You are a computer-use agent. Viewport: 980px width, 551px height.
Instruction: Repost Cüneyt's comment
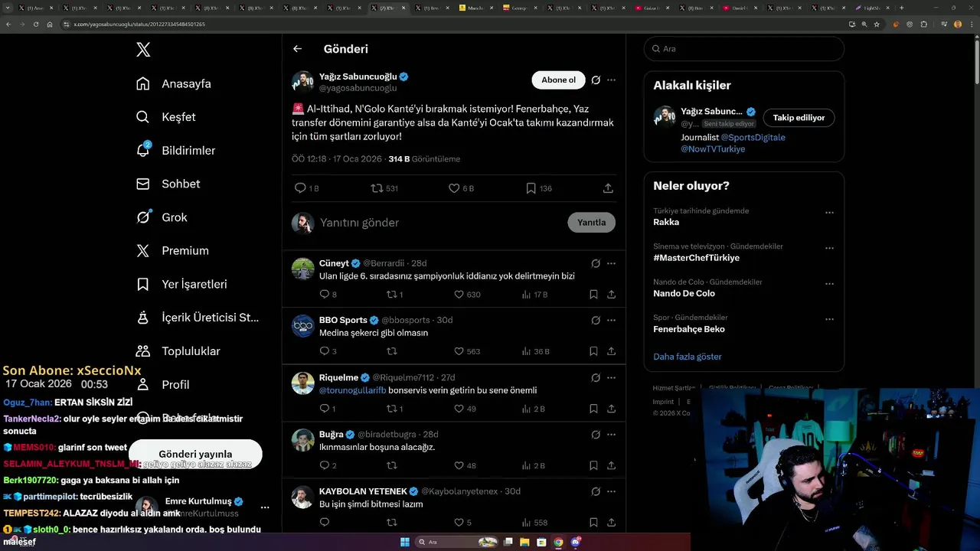pos(395,295)
